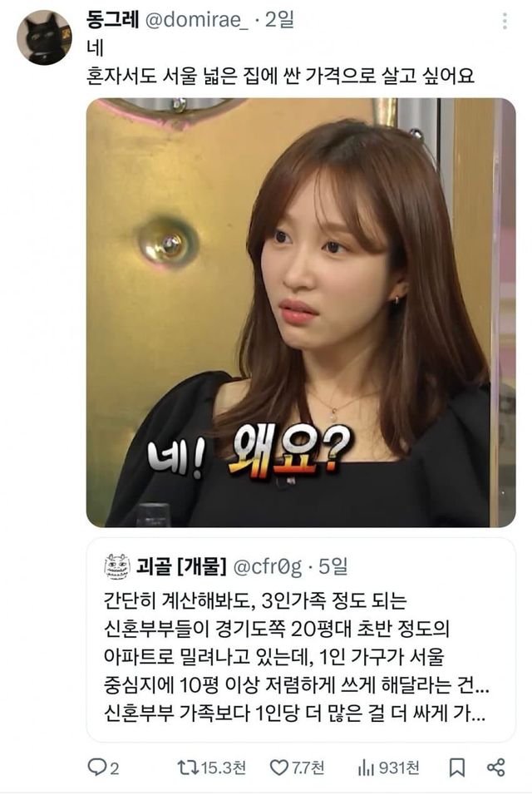532x795 pixels.
Task: Open view analytics bar chart icon
Action: [x=365, y=768]
